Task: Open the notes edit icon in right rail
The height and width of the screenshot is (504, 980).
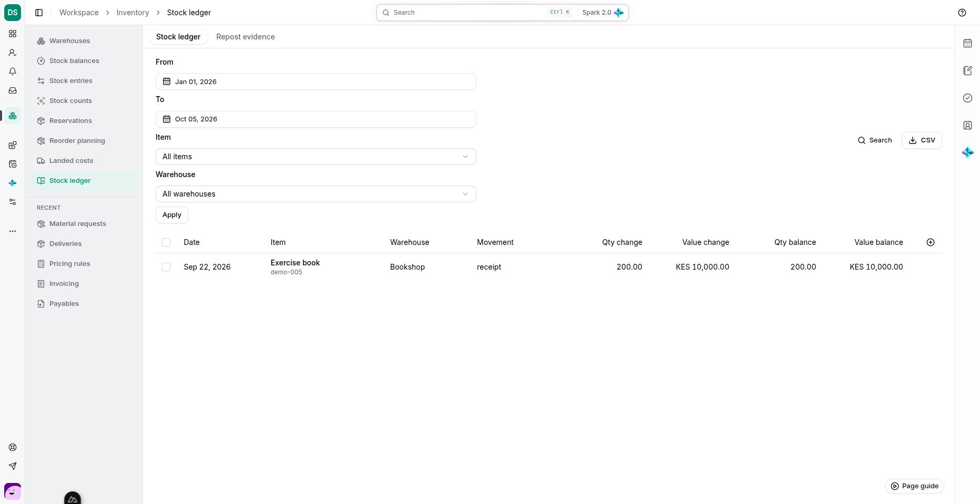Action: coord(967,70)
